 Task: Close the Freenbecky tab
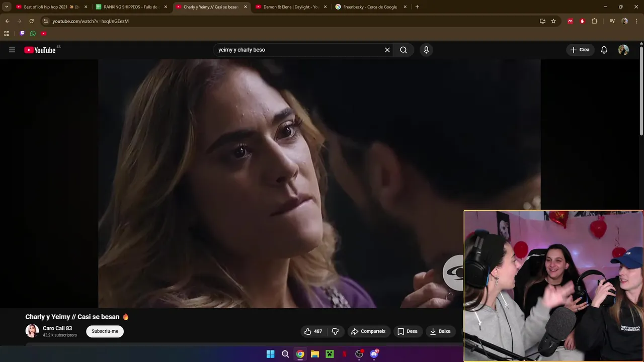(405, 7)
